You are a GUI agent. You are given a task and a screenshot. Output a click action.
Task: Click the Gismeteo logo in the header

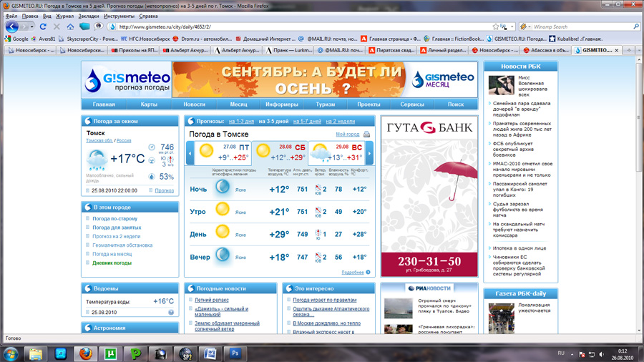pyautogui.click(x=127, y=80)
